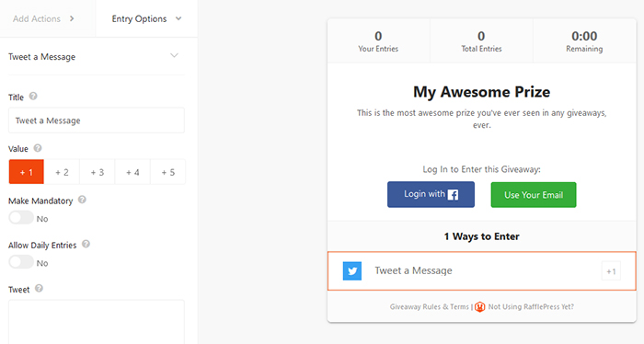Click the help icon next to Title

pos(33,96)
